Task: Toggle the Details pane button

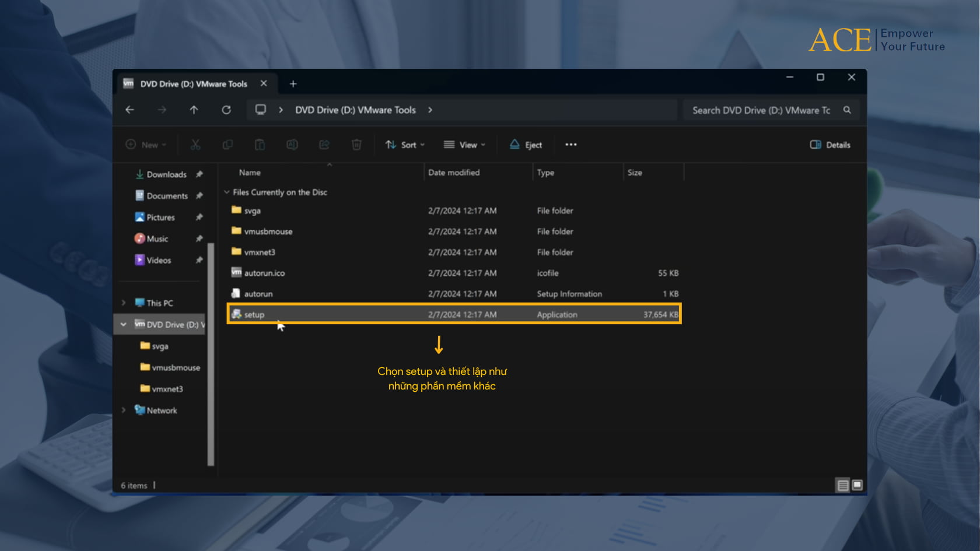Action: 830,145
